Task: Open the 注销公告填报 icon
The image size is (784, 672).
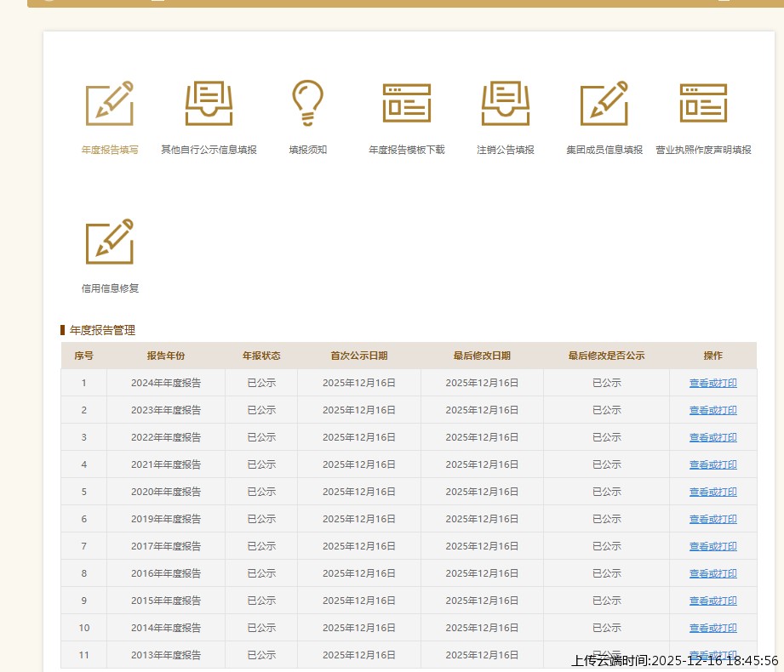Action: pos(506,104)
